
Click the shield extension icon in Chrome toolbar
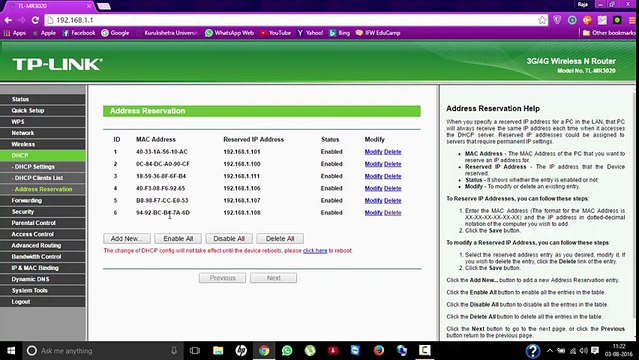click(x=557, y=20)
